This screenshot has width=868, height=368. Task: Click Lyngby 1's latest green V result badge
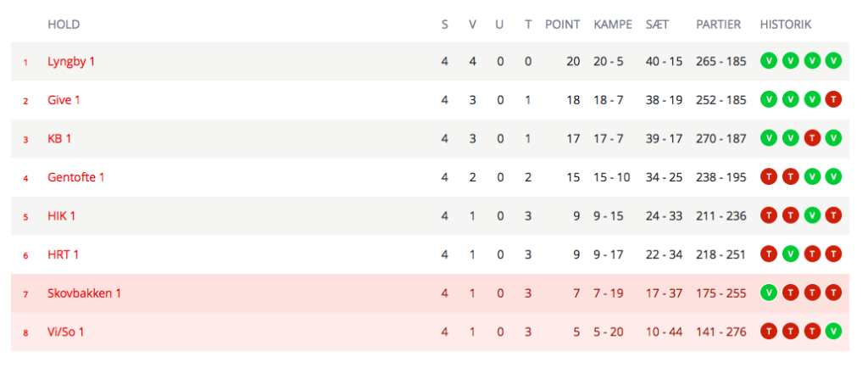833,61
